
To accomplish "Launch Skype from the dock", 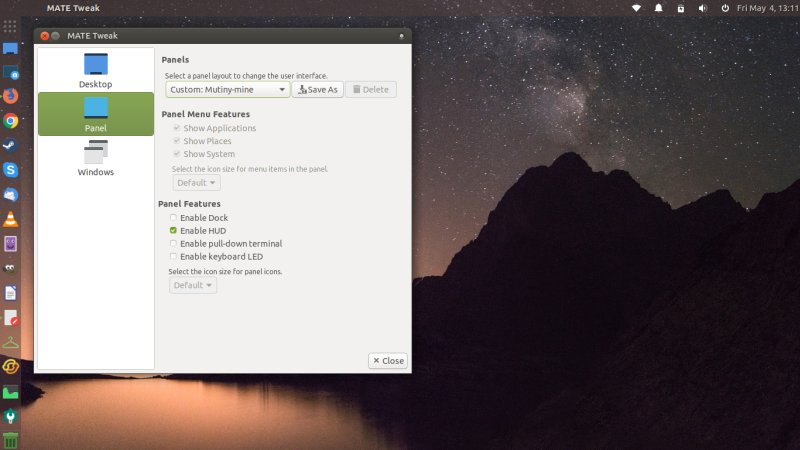I will coord(10,170).
